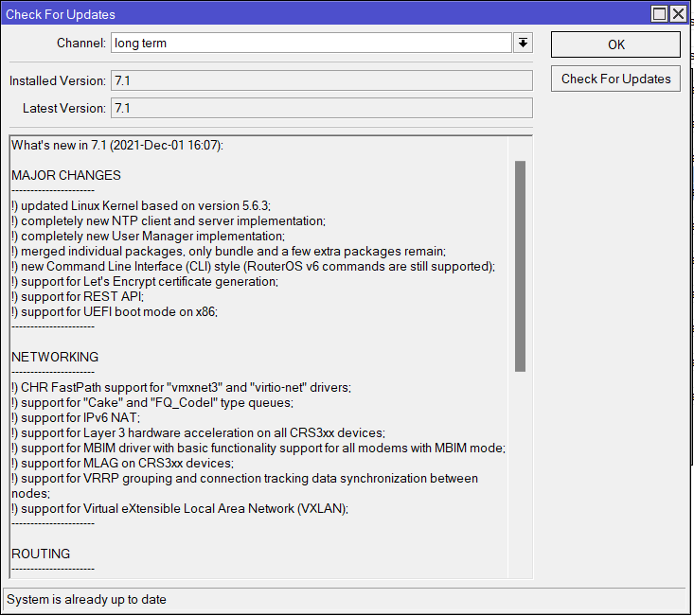694x616 pixels.
Task: Click the Cake and FQ_Codel queues line
Action: point(152,402)
